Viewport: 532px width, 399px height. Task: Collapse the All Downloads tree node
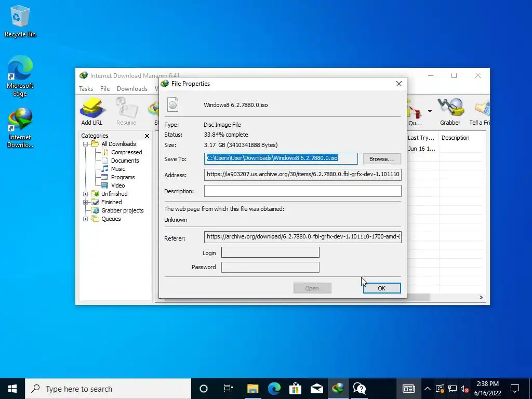coord(86,144)
